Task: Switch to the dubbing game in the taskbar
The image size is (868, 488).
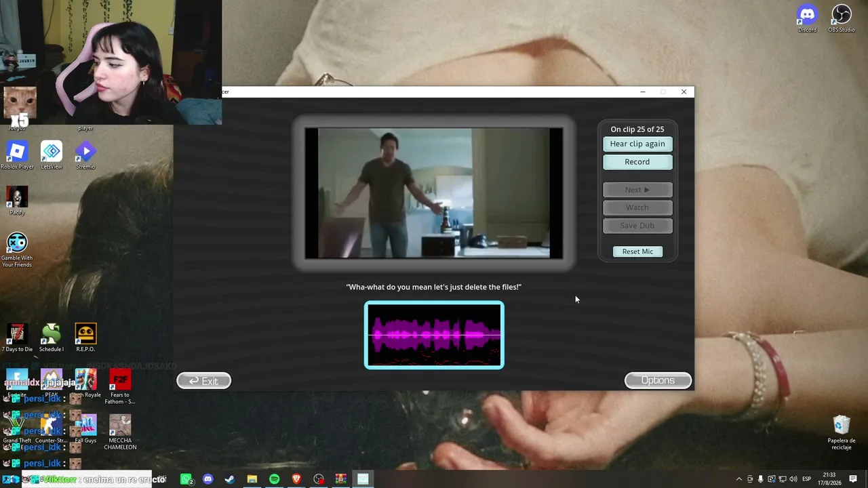Action: 363,479
